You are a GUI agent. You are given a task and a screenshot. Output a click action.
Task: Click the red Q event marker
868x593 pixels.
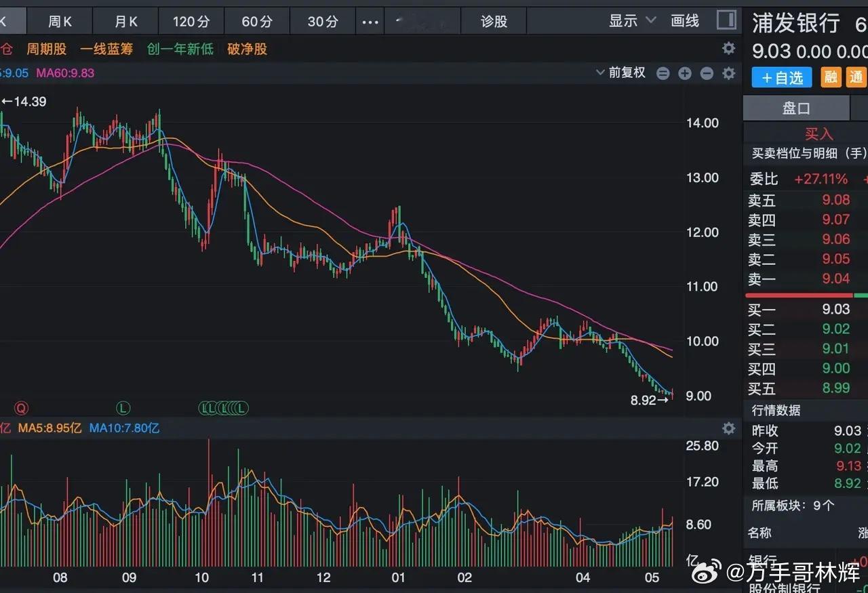[21, 408]
